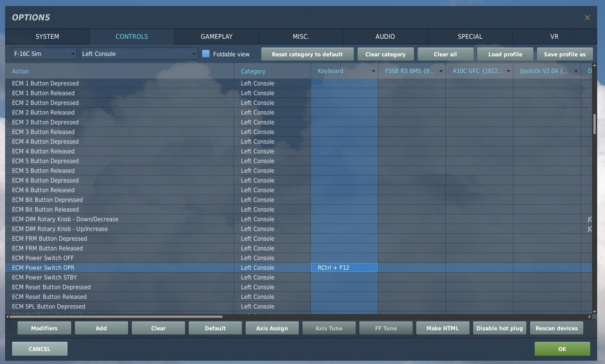Viewport: 605px width, 364px height.
Task: Click Add to create a new binding
Action: pos(101,328)
